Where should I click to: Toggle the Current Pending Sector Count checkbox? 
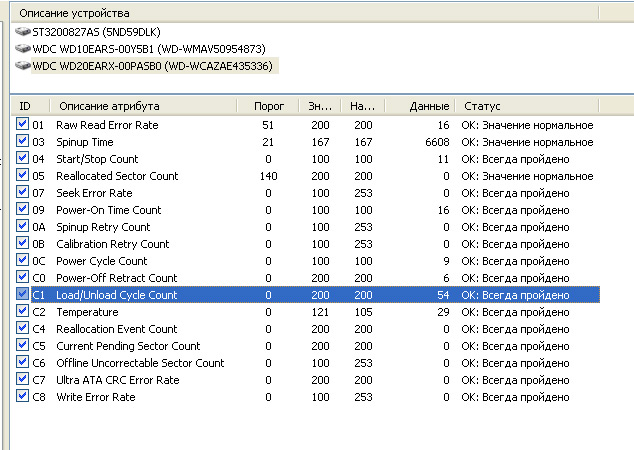(x=22, y=344)
